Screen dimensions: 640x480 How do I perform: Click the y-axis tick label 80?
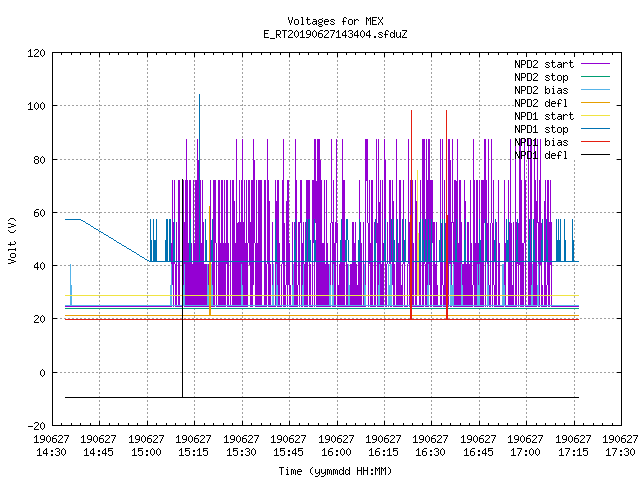coord(39,160)
